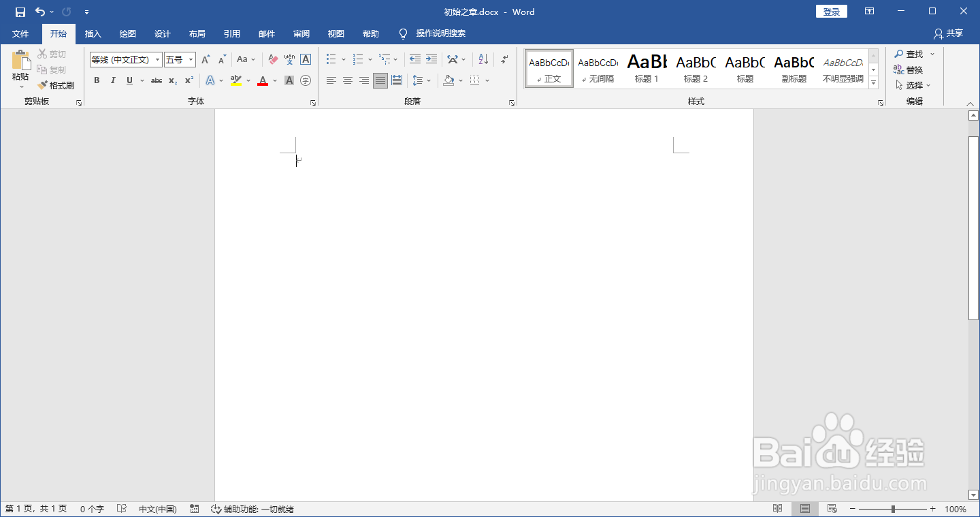980x517 pixels.
Task: Apply strikethrough formatting
Action: pos(157,80)
